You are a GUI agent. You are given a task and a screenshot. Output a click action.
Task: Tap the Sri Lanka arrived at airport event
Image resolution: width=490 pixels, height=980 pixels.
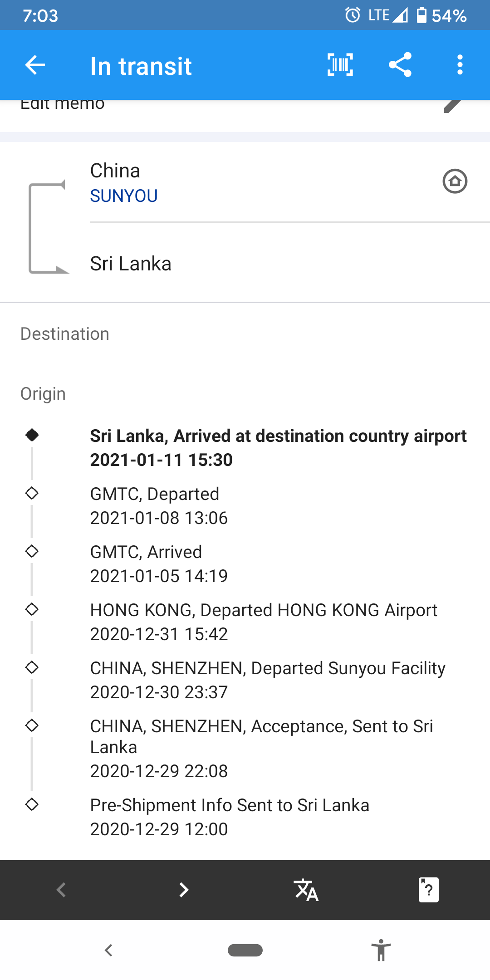coord(278,448)
